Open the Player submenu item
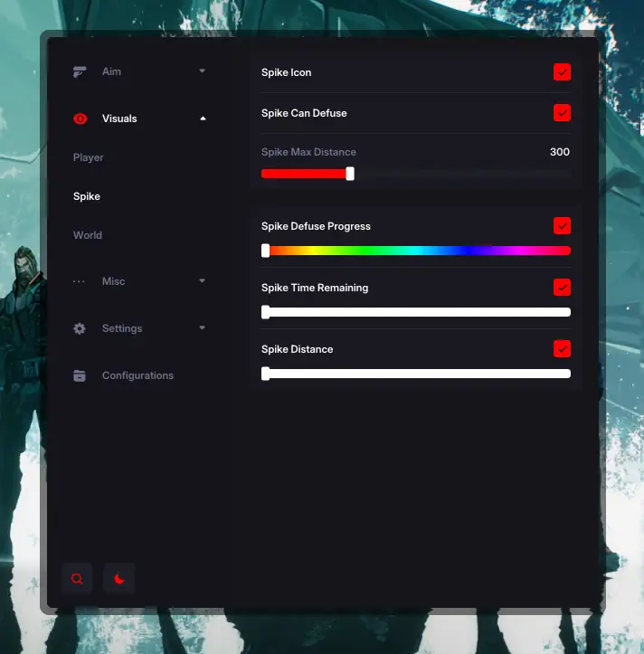The width and height of the screenshot is (644, 654). point(88,157)
